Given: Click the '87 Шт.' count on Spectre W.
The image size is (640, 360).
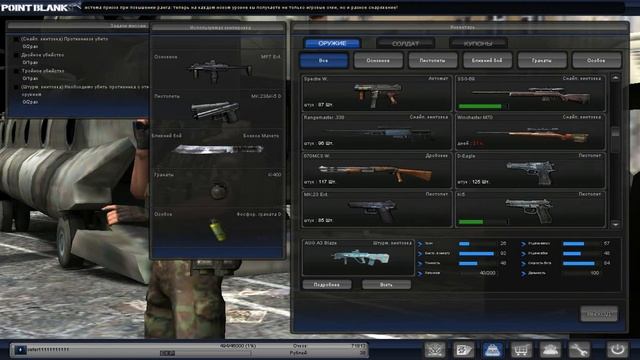Looking at the screenshot, I should [324, 105].
